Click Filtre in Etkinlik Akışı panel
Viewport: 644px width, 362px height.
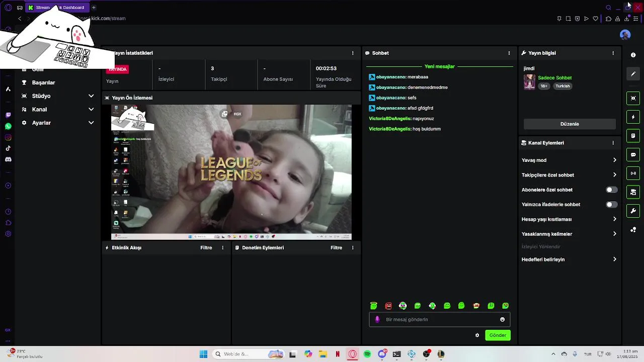point(206,248)
